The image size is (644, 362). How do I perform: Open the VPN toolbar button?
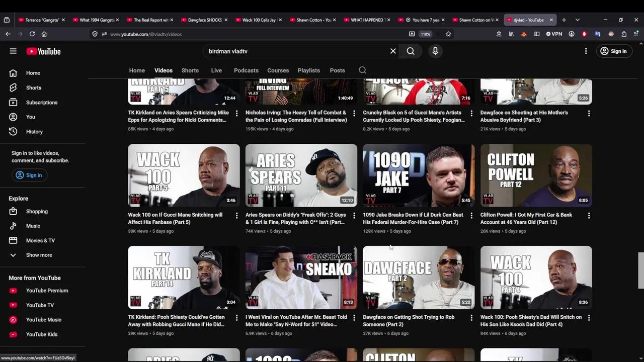[554, 34]
